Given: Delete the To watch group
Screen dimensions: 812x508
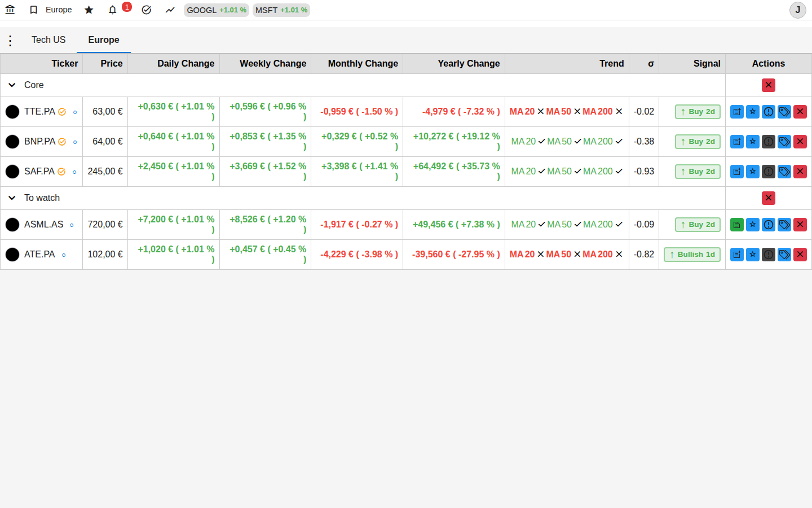Looking at the screenshot, I should [769, 198].
